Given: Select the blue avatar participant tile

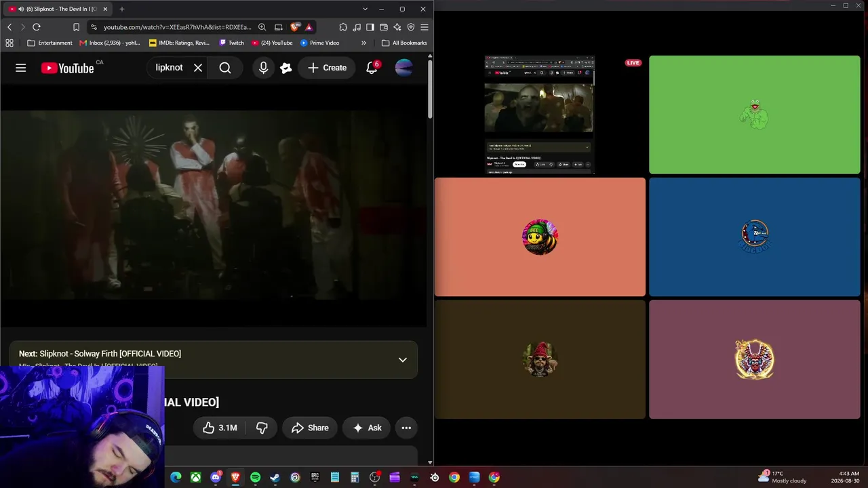Looking at the screenshot, I should (x=754, y=237).
